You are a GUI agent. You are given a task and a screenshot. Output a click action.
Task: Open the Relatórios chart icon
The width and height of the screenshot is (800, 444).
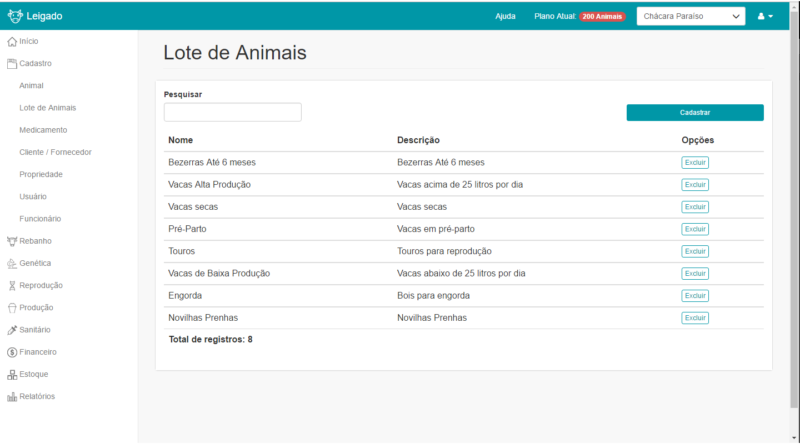(12, 397)
